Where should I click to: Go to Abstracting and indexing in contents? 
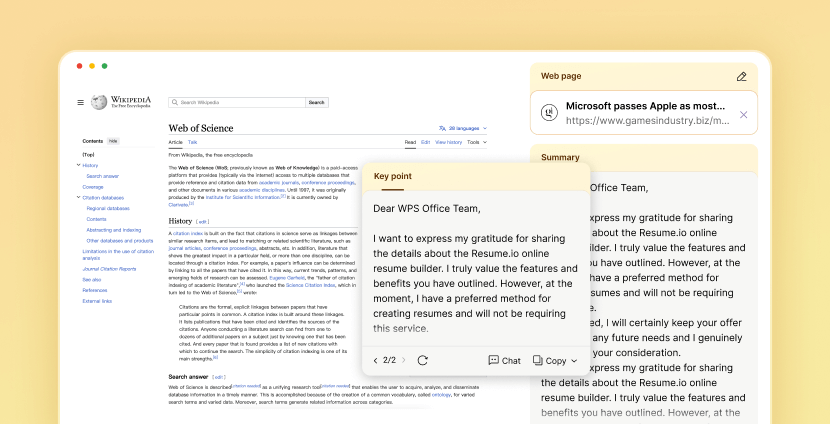pyautogui.click(x=114, y=230)
